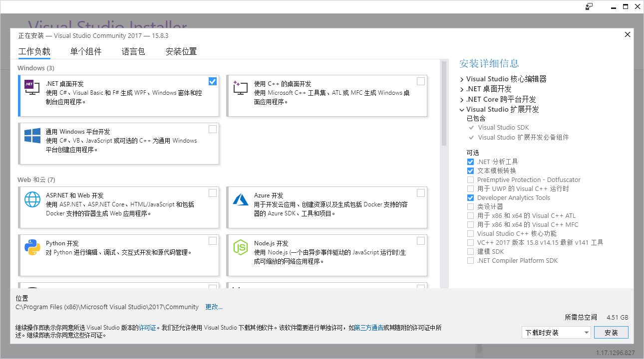
Task: Click the ASP.NET and Web globe icon
Action: 32,199
